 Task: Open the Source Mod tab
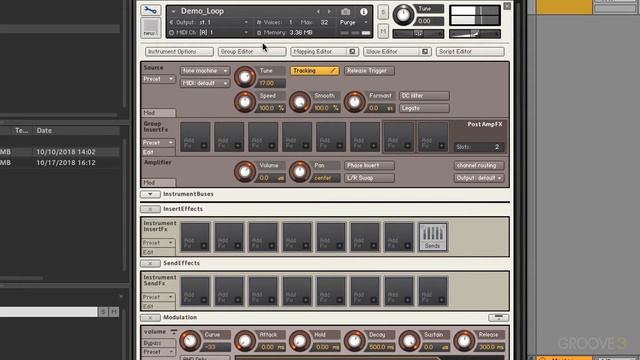158,113
